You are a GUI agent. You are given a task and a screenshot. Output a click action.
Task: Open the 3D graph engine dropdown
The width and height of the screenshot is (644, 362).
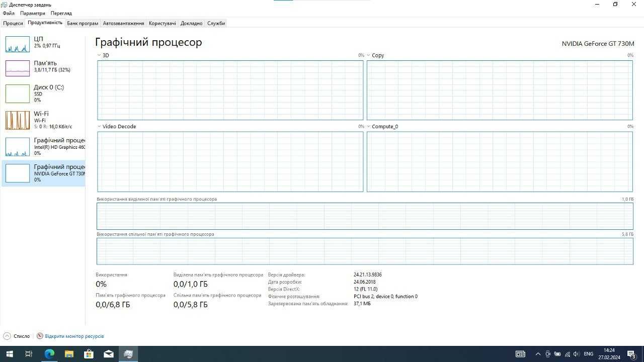(x=99, y=55)
